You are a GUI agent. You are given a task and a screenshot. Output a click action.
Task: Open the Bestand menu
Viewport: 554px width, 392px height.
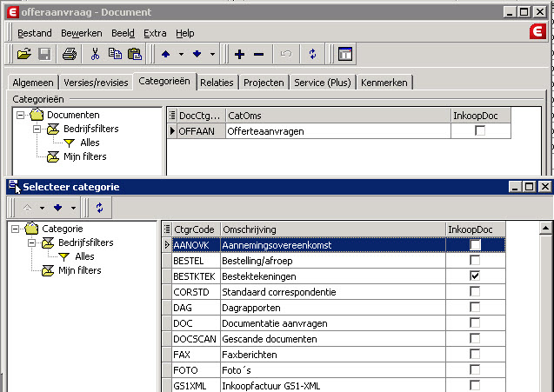35,33
